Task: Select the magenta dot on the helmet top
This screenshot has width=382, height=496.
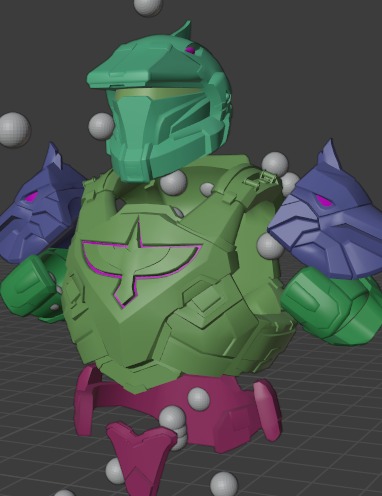Action: point(190,50)
